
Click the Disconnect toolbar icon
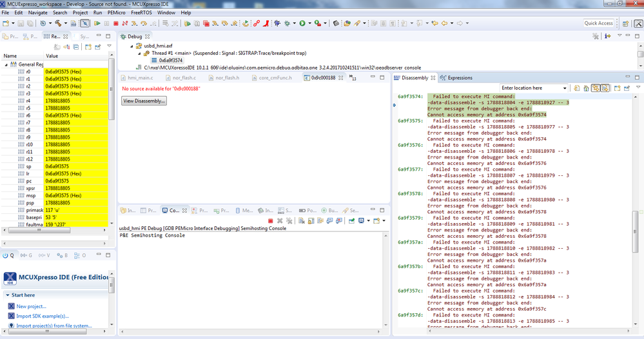click(x=125, y=23)
